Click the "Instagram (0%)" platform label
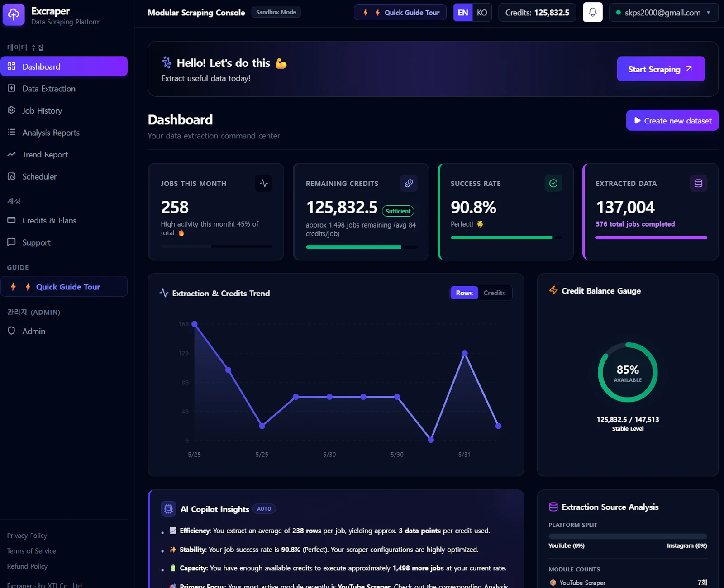 tap(687, 545)
